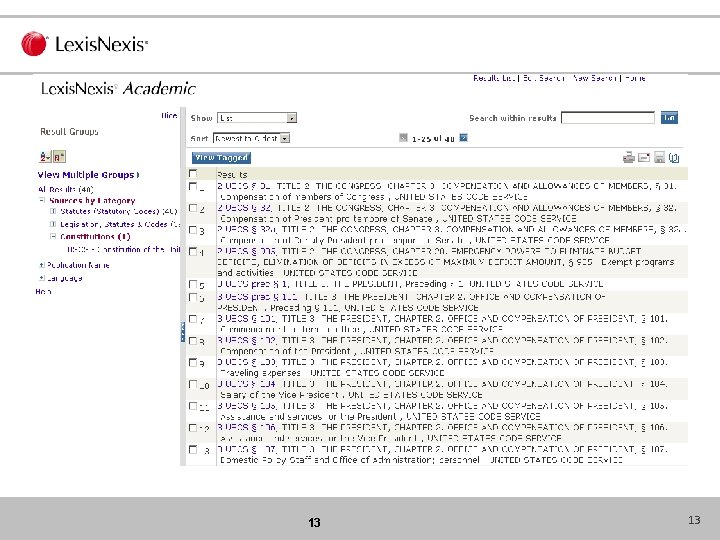
Task: Expand the Statutes (Statutory Codes) node
Action: [53, 211]
